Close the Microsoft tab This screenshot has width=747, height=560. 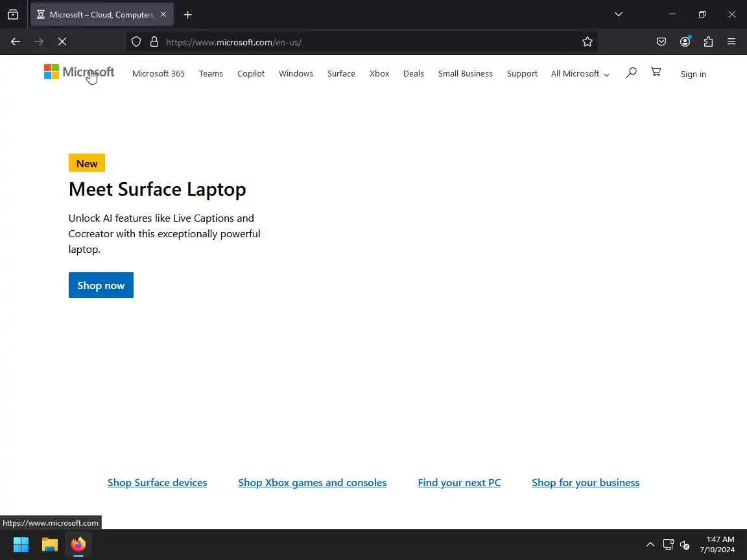point(163,15)
